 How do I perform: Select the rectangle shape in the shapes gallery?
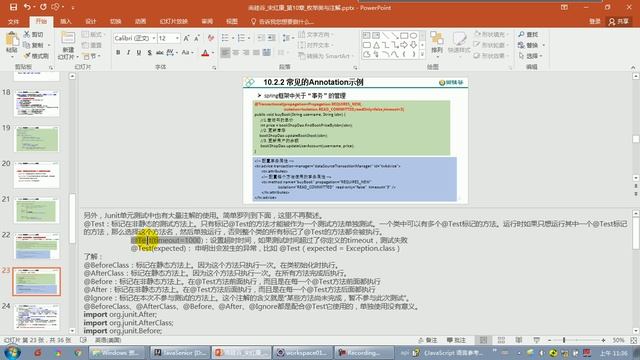pos(404,36)
